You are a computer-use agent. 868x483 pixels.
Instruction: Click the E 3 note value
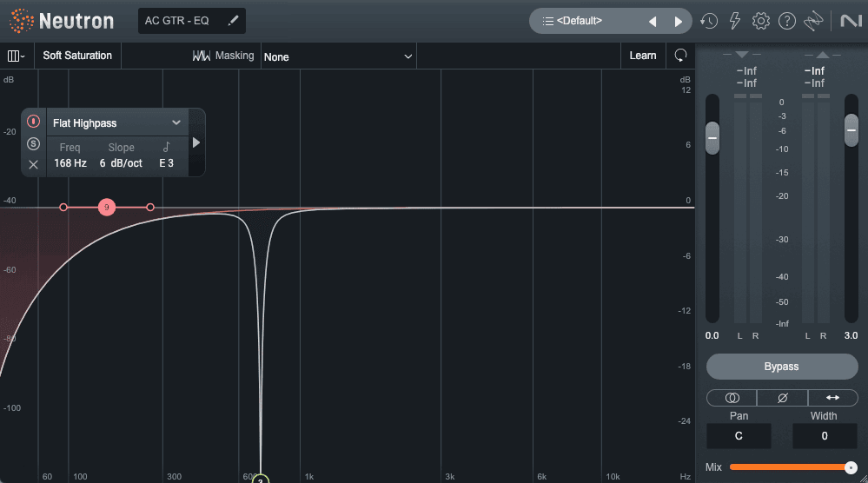tap(167, 163)
